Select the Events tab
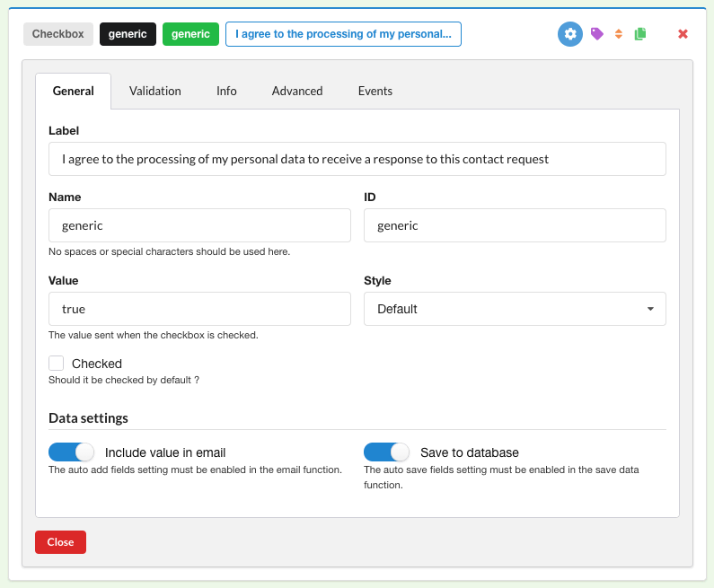Screen dimensions: 714x588 (375, 91)
